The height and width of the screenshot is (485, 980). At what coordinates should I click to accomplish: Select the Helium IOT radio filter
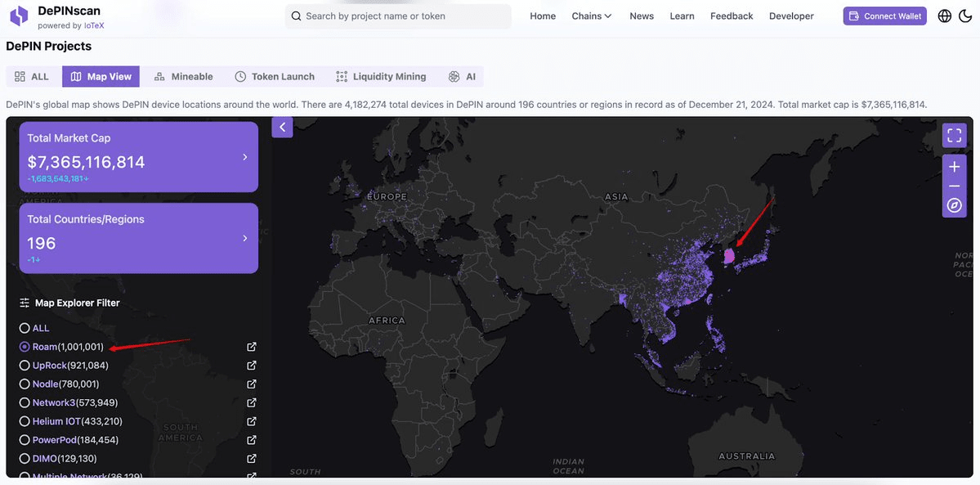[x=25, y=422]
